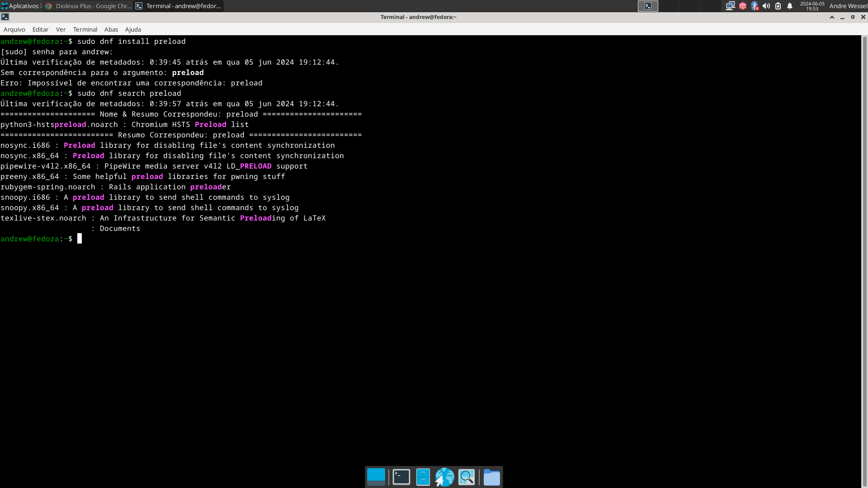This screenshot has width=868, height=488.
Task: Open the application finder magnifier icon
Action: click(467, 477)
